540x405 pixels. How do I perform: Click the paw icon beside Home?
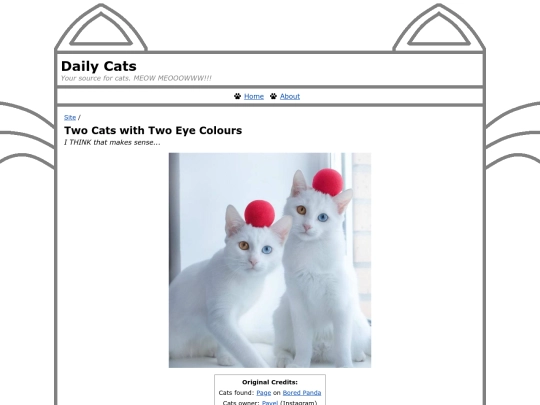238,96
